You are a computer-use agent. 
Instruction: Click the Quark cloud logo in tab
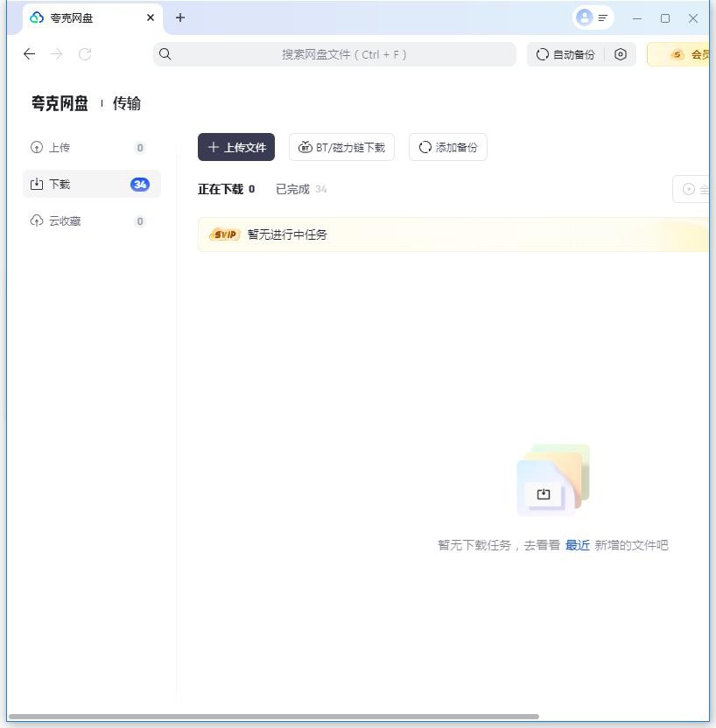[x=36, y=17]
